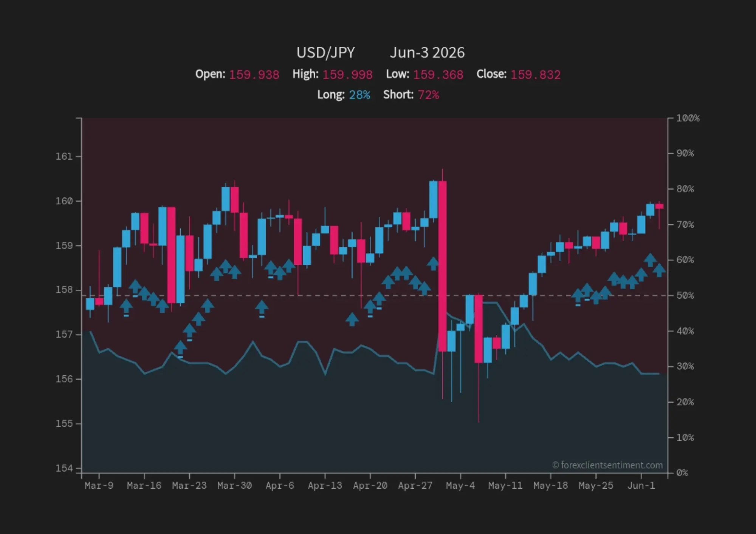Click the tall red candlestick after Apr-27
Screen dimensions: 756x534
(x=442, y=266)
